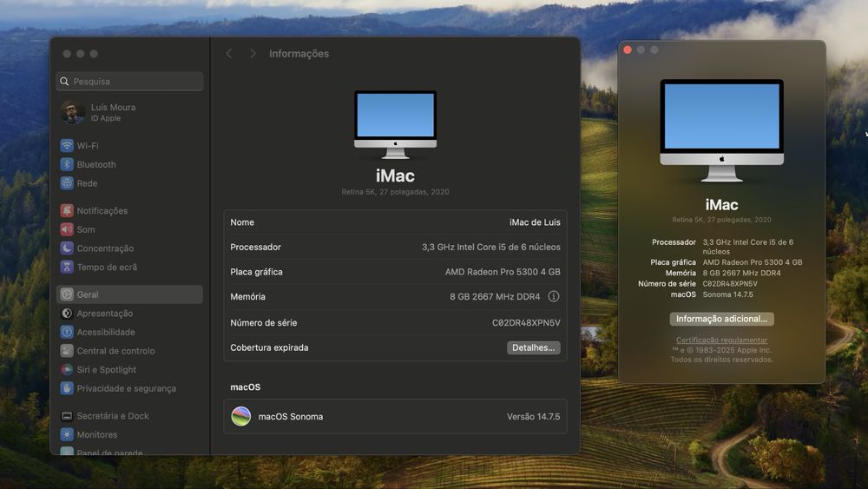Click Informação adicional... button
This screenshot has width=868, height=489.
coord(722,319)
